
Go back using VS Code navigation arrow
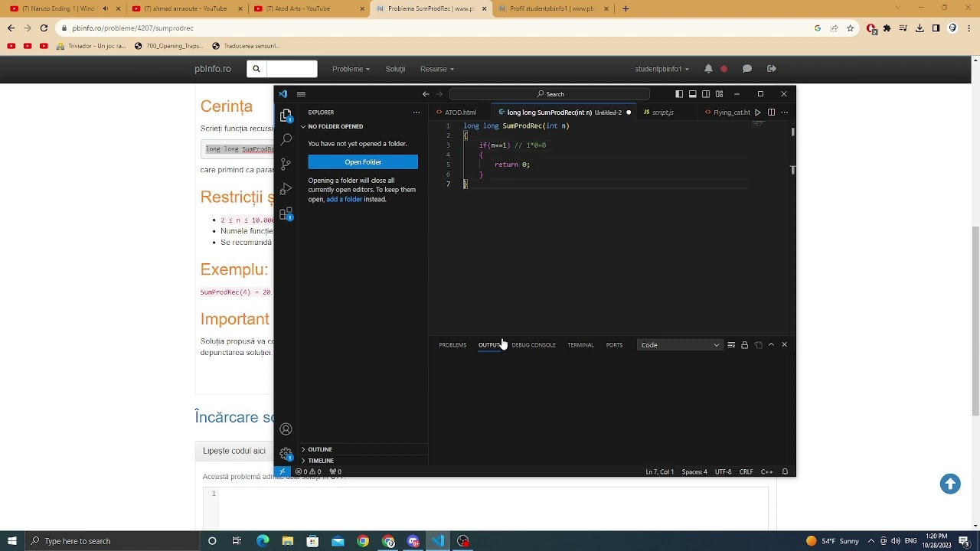pos(426,94)
